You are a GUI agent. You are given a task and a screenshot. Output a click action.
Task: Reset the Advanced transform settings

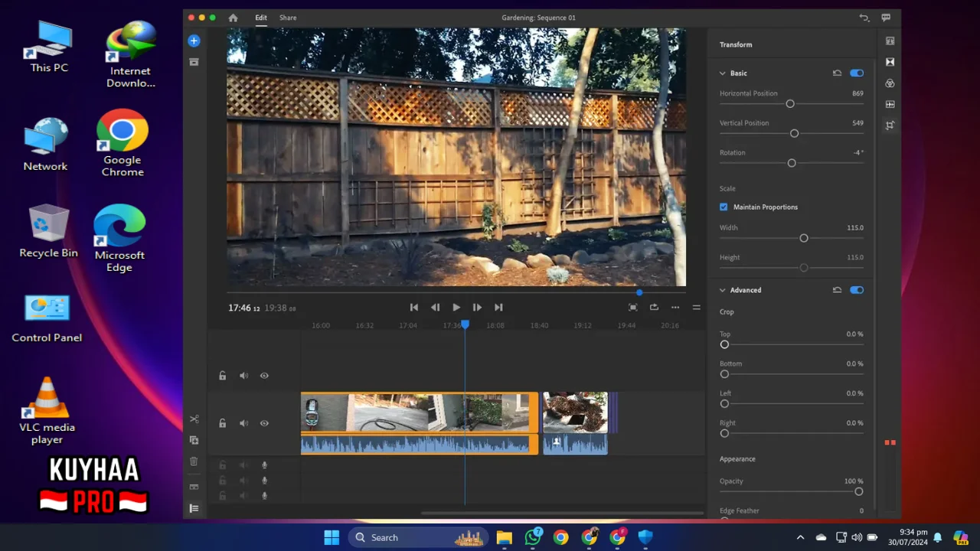click(837, 290)
